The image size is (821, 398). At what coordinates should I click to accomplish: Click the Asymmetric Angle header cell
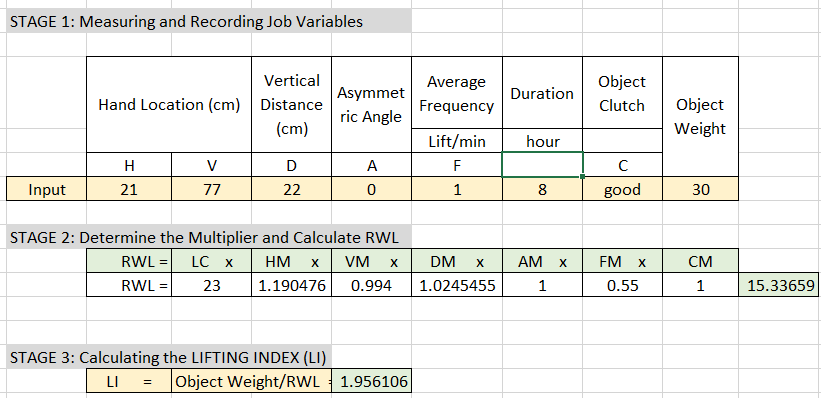(371, 105)
